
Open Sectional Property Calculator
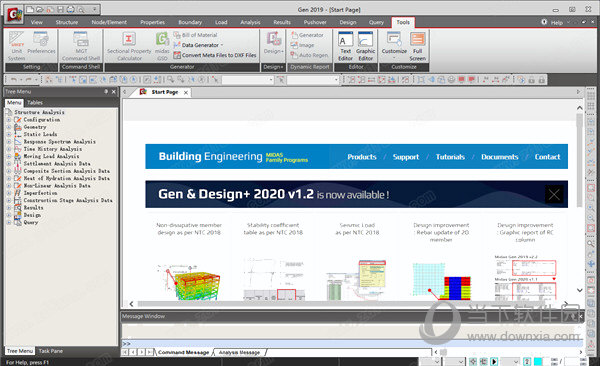[129, 46]
